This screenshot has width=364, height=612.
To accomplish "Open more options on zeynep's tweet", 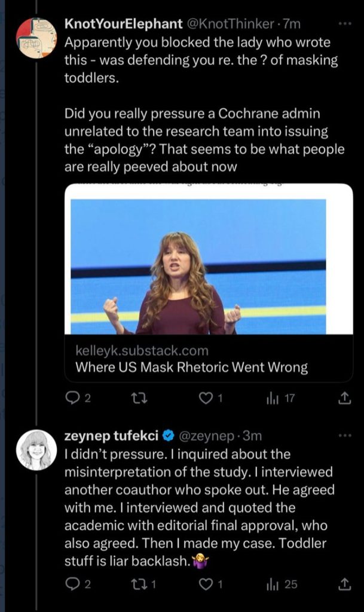I will tap(345, 436).
